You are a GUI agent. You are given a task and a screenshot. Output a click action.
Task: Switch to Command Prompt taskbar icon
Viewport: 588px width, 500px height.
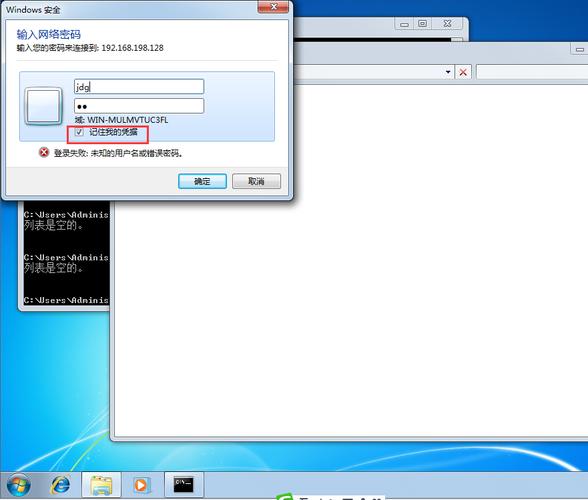point(184,485)
